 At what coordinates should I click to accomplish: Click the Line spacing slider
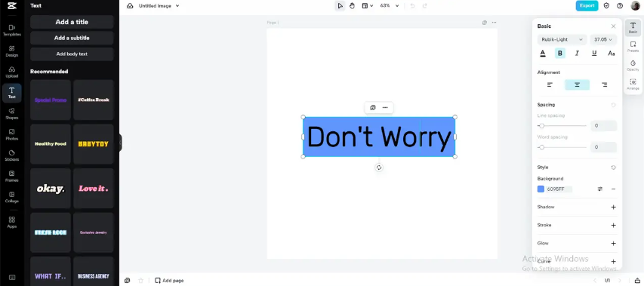pyautogui.click(x=562, y=126)
